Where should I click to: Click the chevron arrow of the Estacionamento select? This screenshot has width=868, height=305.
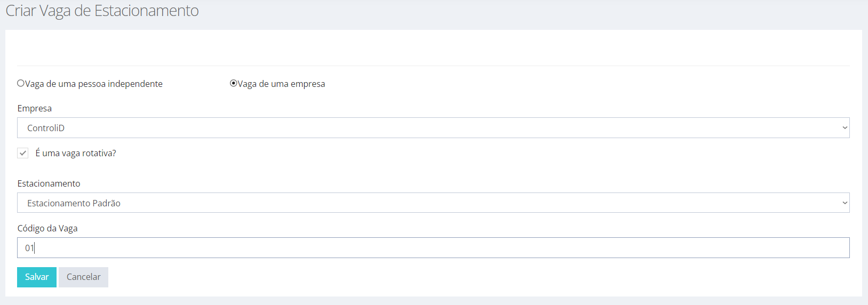845,203
